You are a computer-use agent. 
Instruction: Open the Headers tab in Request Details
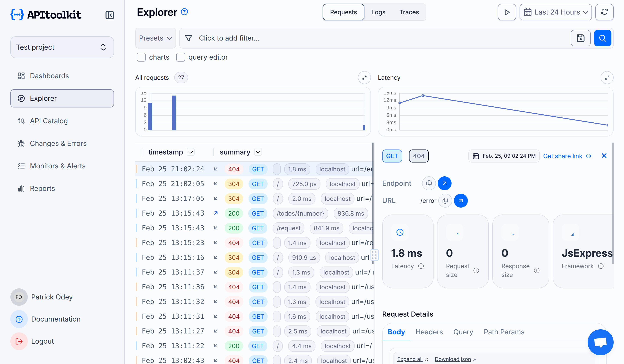[429, 332]
